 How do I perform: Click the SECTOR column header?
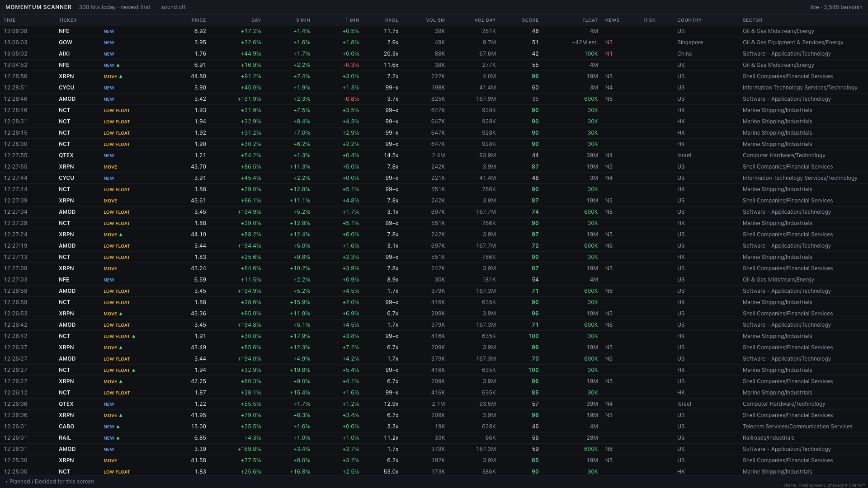click(x=752, y=20)
